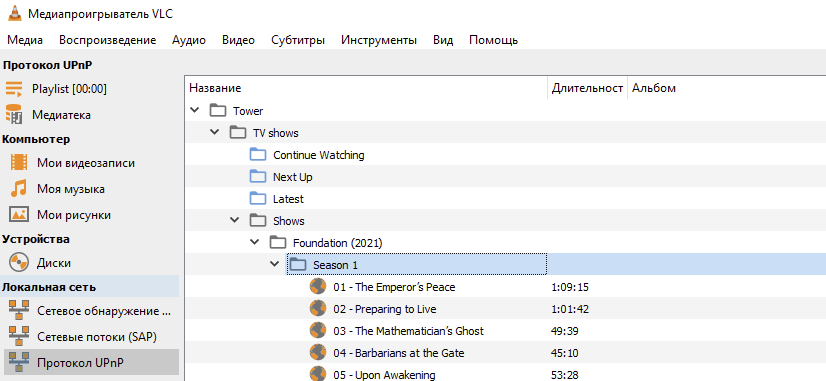Click the Shows folder icon
The width and height of the screenshot is (826, 381).
coord(258,221)
